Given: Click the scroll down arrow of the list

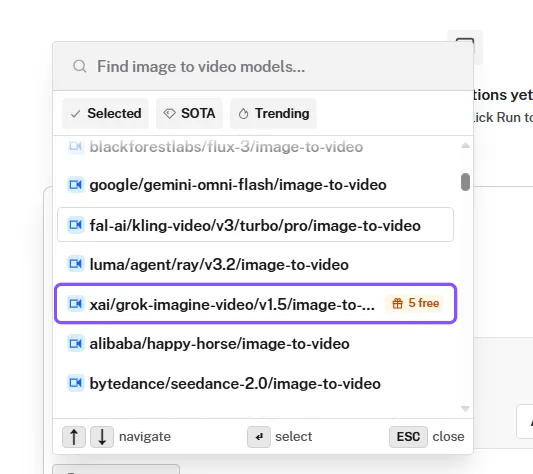Looking at the screenshot, I should coord(465,408).
